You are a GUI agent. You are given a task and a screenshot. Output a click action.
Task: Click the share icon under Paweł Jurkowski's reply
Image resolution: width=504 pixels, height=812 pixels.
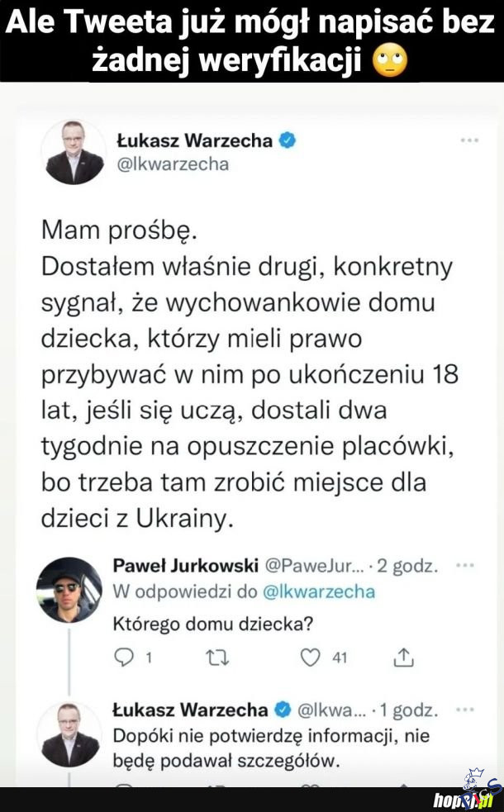404,658
